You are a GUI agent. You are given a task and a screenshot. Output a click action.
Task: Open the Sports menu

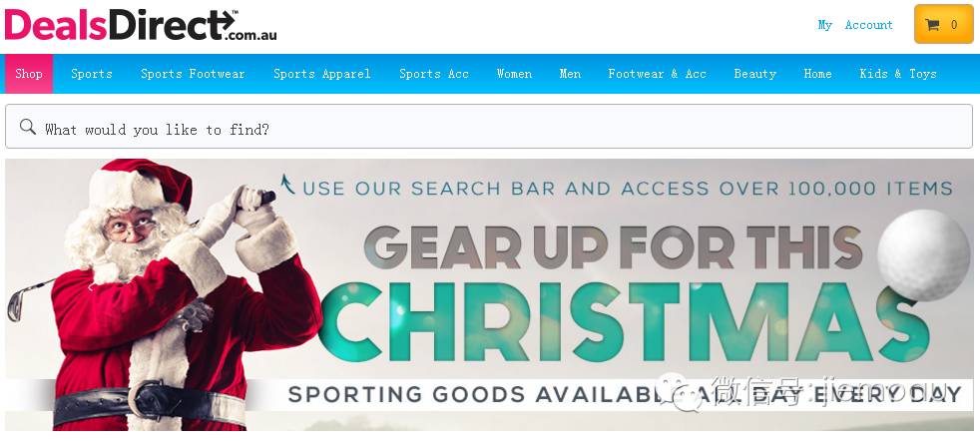tap(91, 74)
